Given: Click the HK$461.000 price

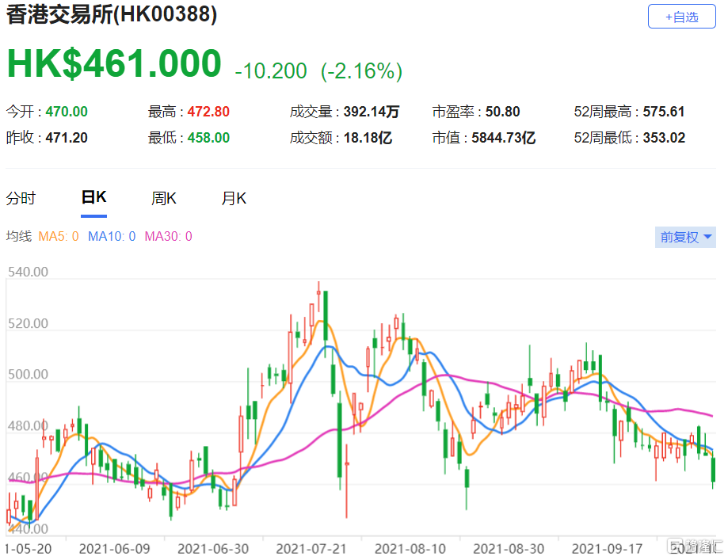Looking at the screenshot, I should tap(114, 63).
